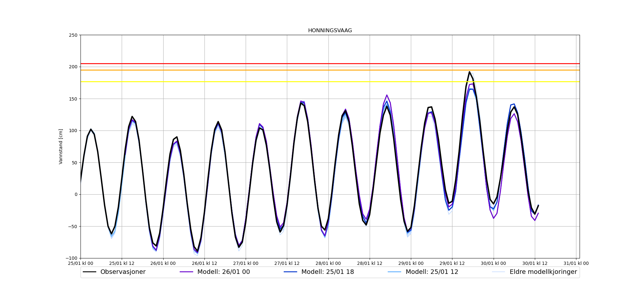Click the purple line sample for Modell: 26/01 00
644x290 pixels.
click(x=186, y=272)
